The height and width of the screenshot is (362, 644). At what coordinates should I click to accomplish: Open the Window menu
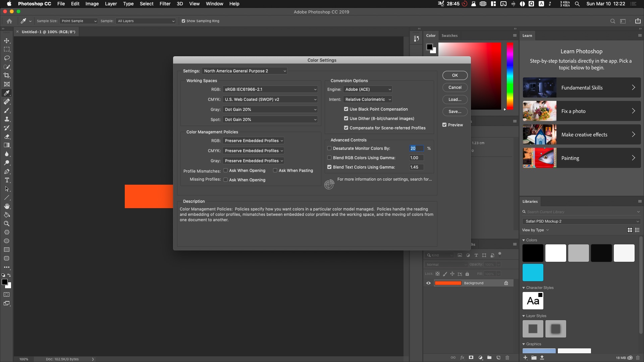[x=214, y=4]
